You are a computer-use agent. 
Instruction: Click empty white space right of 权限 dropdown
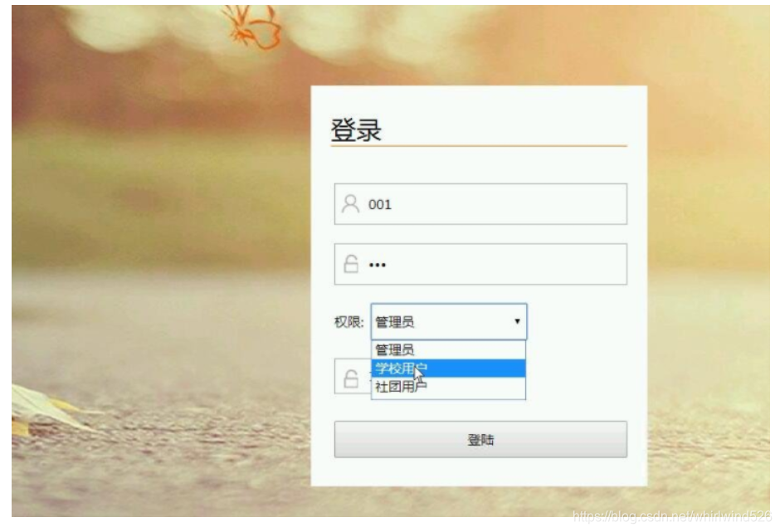pos(577,321)
